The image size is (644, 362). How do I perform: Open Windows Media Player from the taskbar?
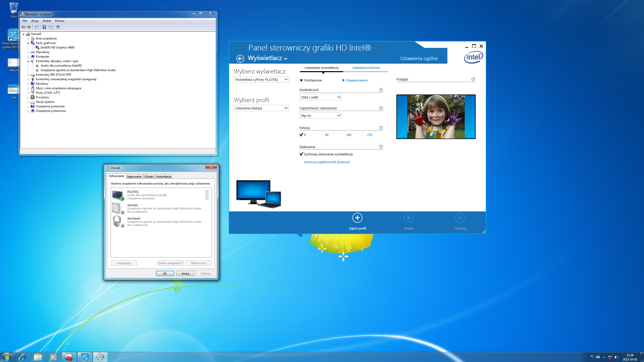click(x=53, y=357)
